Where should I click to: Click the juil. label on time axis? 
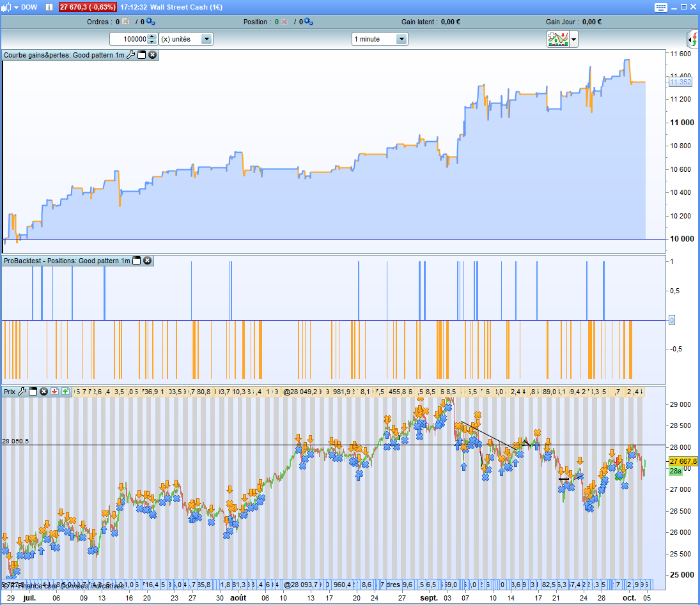point(29,598)
